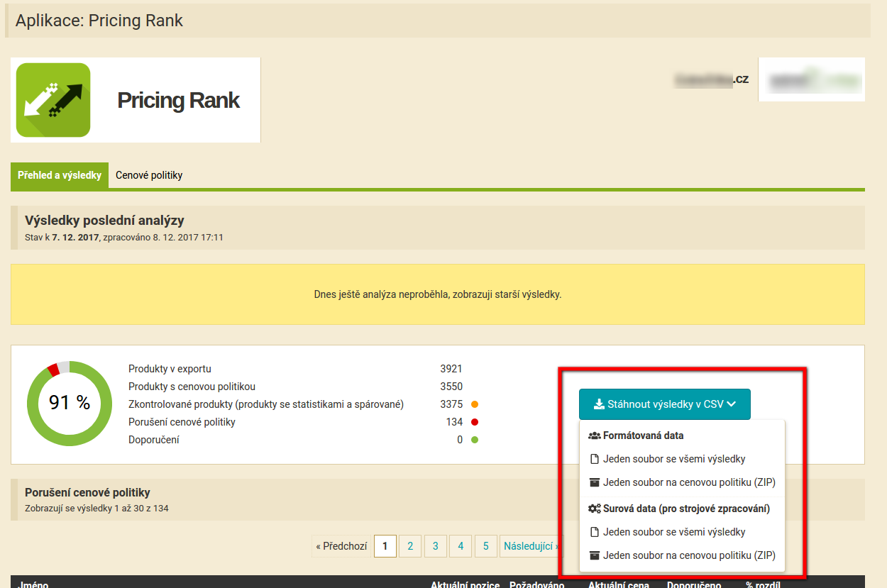Click the chevron arrow on the CSV button
Image resolution: width=887 pixels, height=588 pixels.
[x=732, y=404]
